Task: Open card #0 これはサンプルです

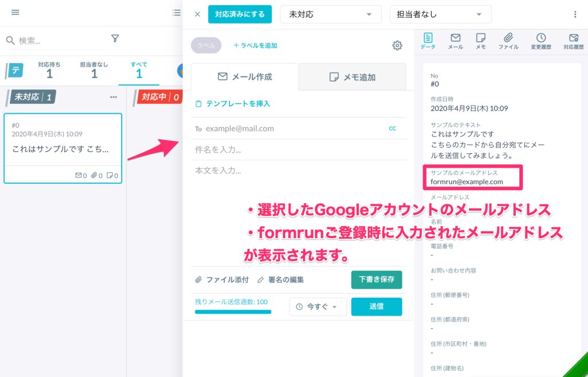Action: click(63, 148)
